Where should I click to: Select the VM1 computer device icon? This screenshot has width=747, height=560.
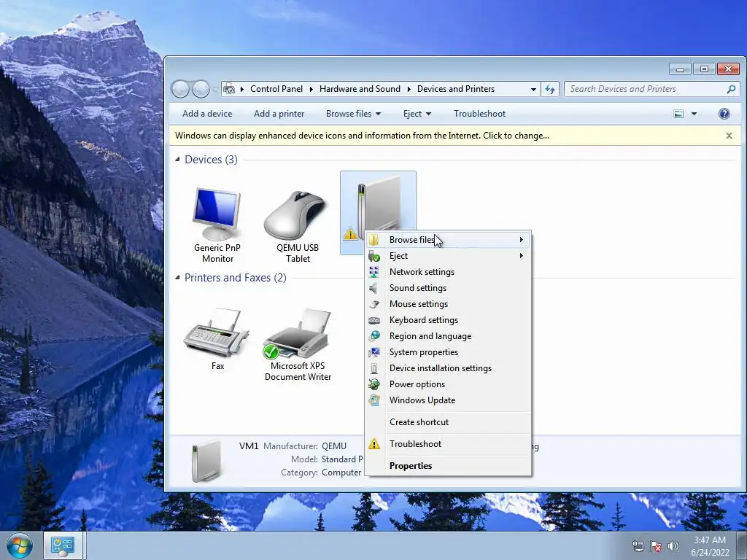(378, 205)
